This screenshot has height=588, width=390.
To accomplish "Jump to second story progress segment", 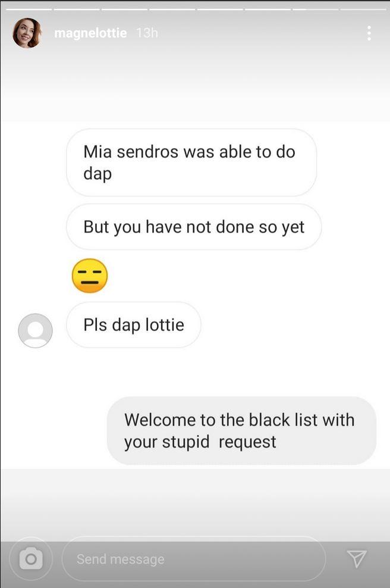I will click(x=77, y=8).
